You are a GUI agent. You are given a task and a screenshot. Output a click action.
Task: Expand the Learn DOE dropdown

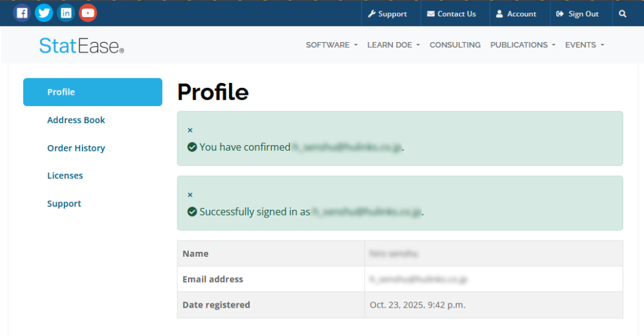tap(393, 45)
